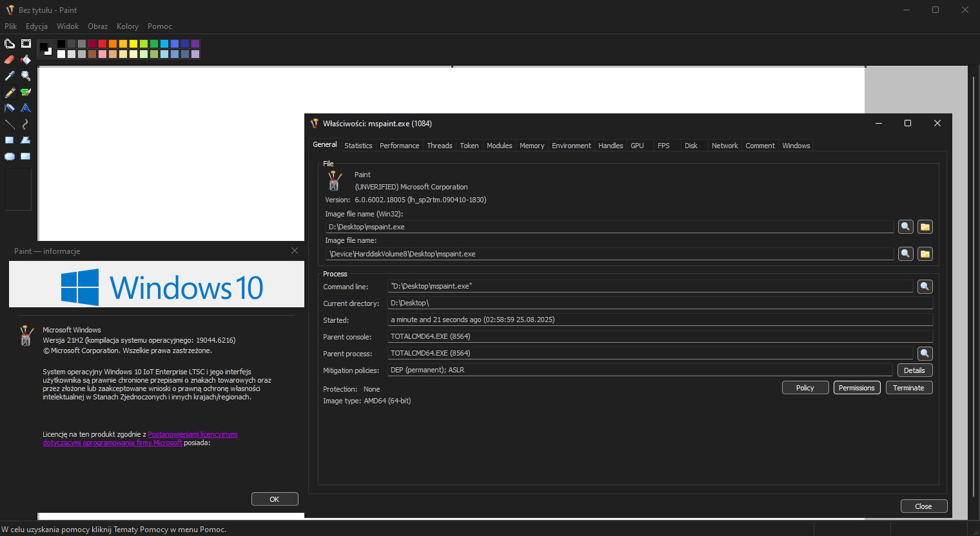Pick the red color swatch
Image resolution: width=980 pixels, height=536 pixels.
[103, 44]
